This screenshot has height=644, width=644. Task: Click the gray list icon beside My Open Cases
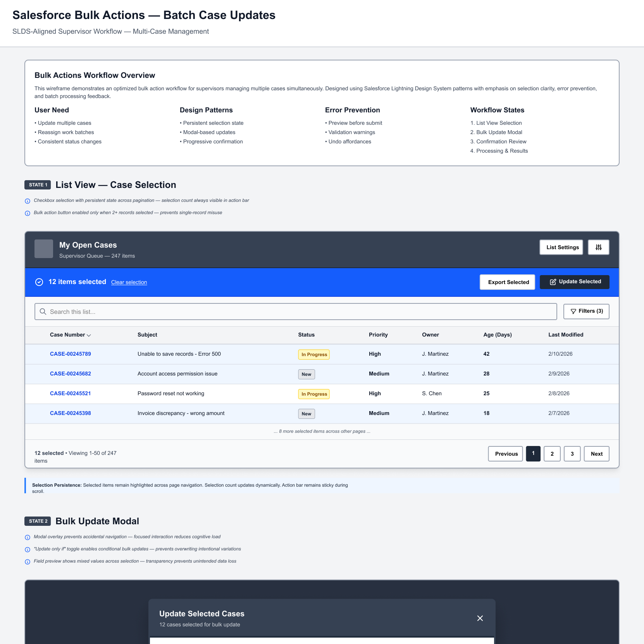(x=44, y=249)
